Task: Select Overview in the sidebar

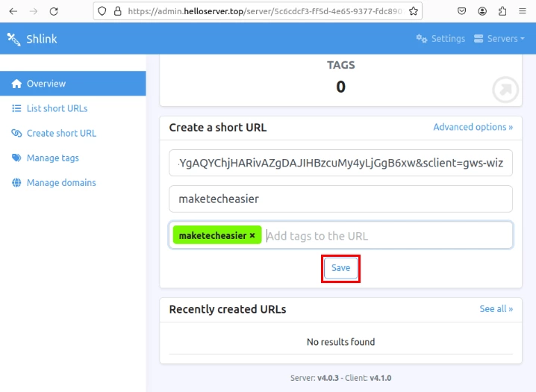Action: pyautogui.click(x=73, y=84)
